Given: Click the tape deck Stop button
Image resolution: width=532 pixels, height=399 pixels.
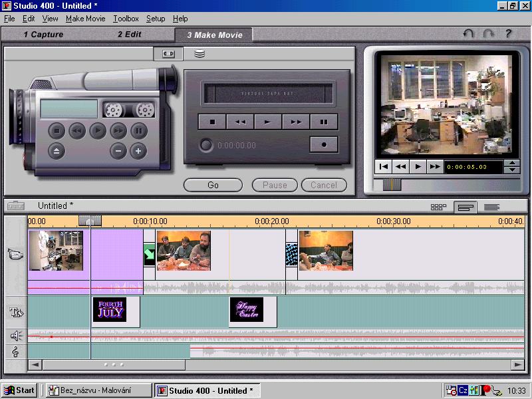Looking at the screenshot, I should (x=212, y=122).
